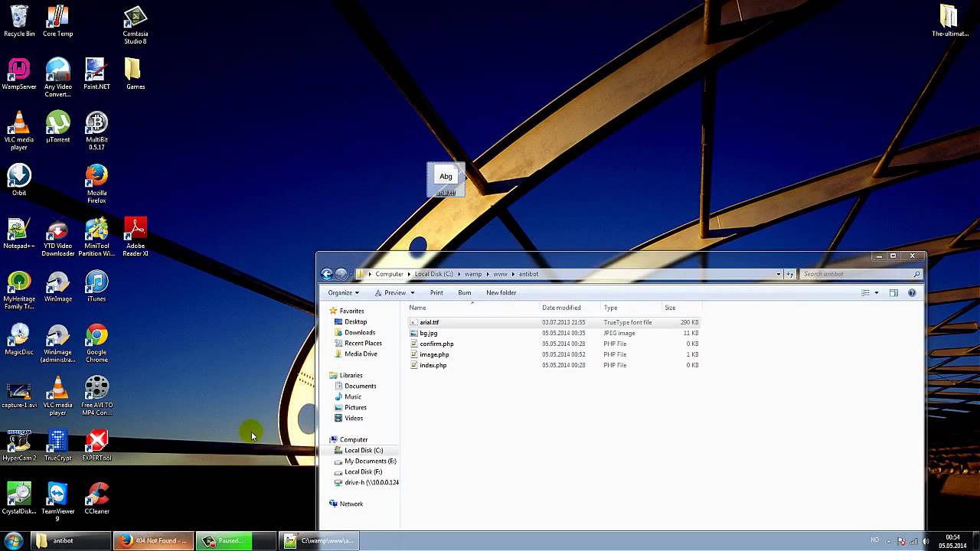Image resolution: width=980 pixels, height=551 pixels.
Task: Open the Games folder on desktop
Action: coord(136,74)
